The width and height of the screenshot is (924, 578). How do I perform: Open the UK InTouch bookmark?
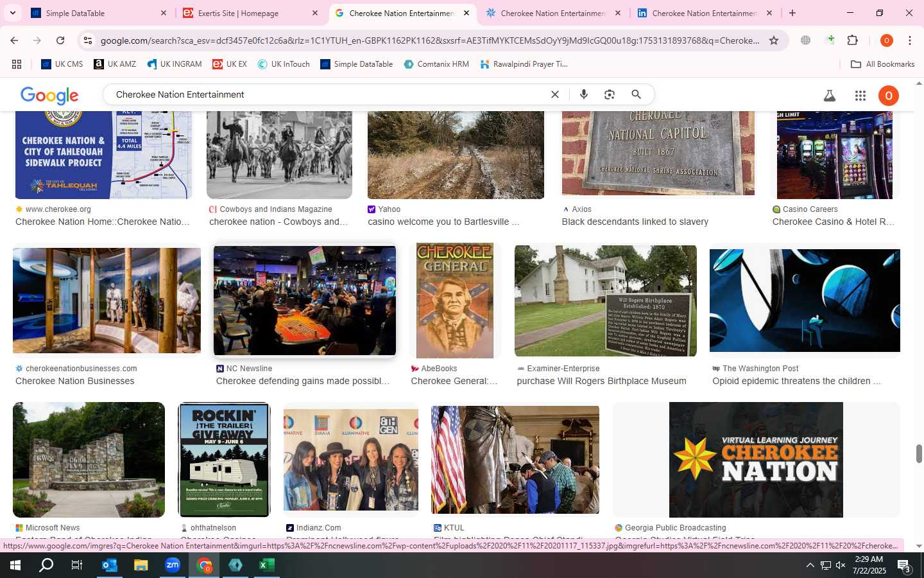point(284,64)
